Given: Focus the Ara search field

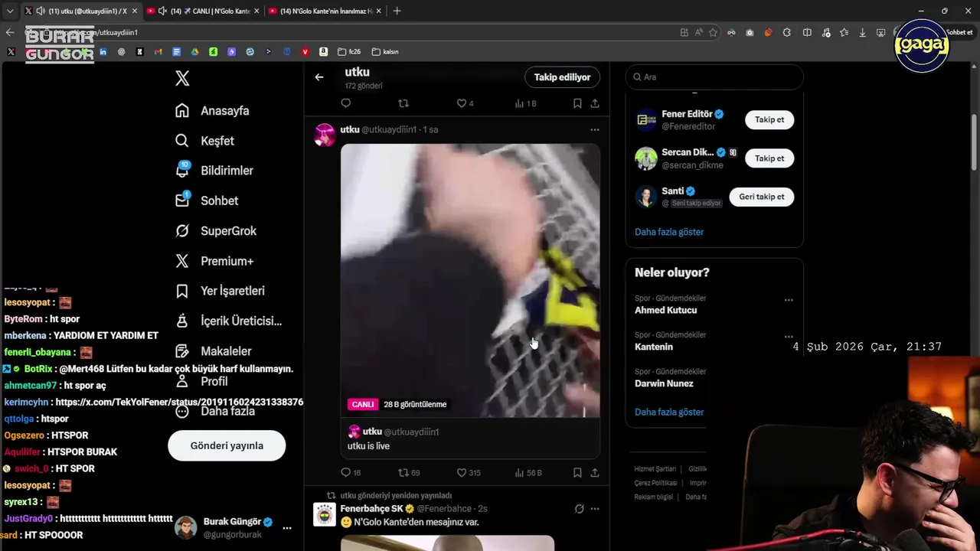Looking at the screenshot, I should [714, 77].
